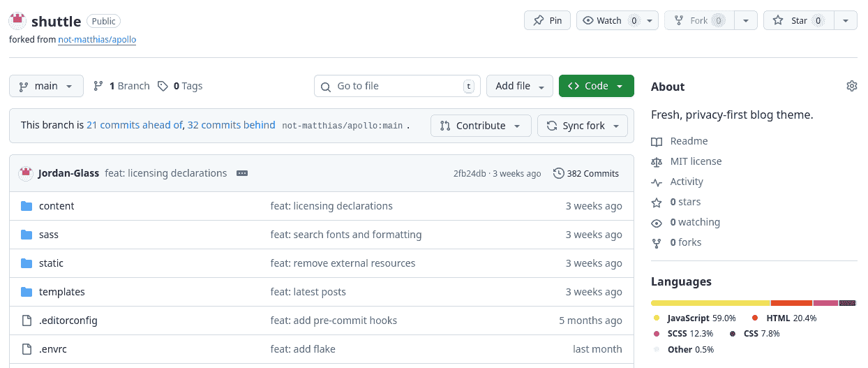Click the star icon beside 0 stars
Viewport: 868px width, 368px height.
pyautogui.click(x=657, y=203)
